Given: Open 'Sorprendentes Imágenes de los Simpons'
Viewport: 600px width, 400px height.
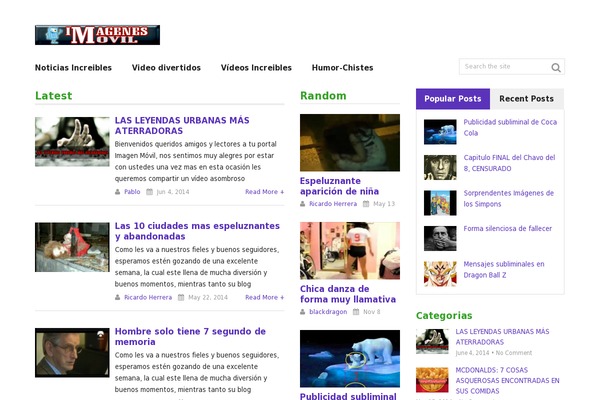Looking at the screenshot, I should click(509, 199).
